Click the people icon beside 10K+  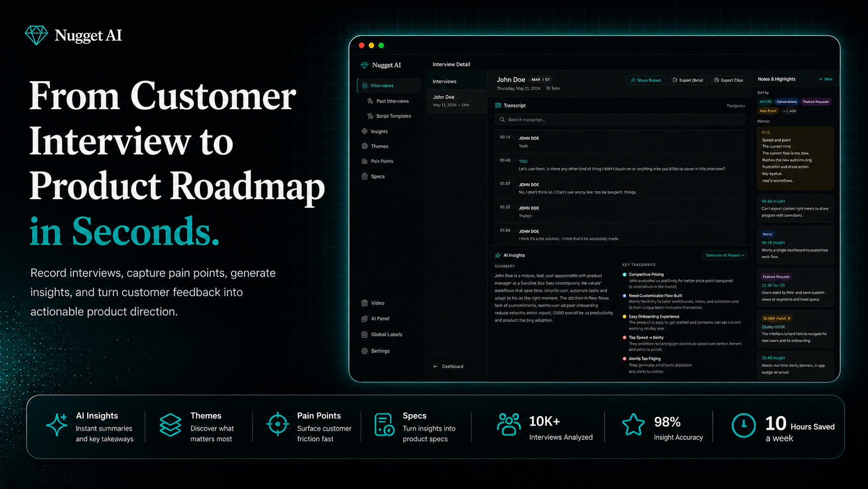click(x=509, y=425)
